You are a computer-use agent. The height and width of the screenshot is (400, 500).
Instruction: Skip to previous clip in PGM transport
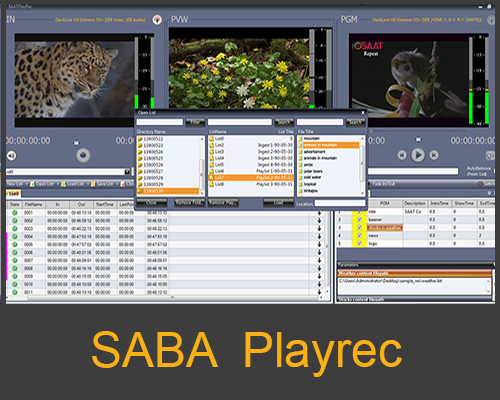(x=402, y=155)
